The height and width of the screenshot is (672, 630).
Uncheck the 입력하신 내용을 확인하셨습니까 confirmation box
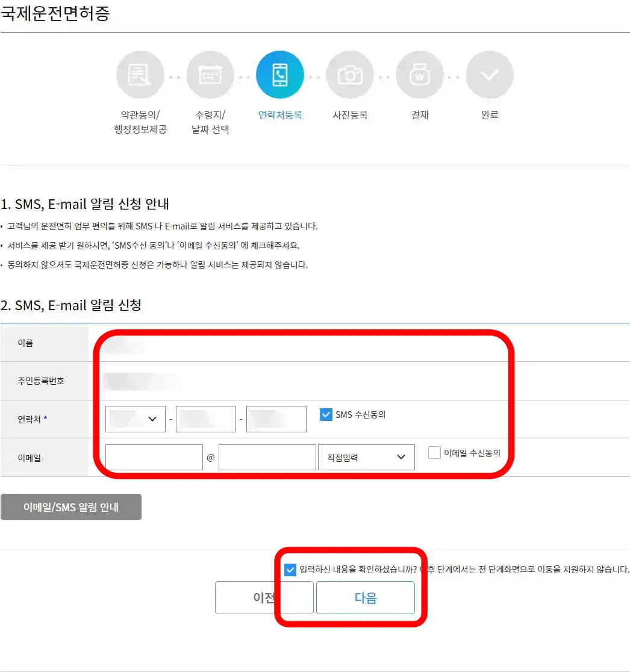point(290,570)
